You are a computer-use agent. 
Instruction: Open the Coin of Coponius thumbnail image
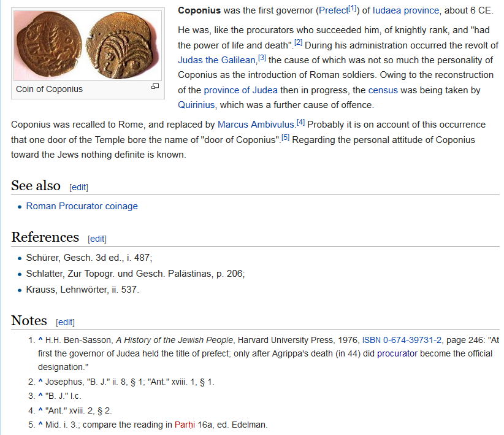pyautogui.click(x=88, y=45)
